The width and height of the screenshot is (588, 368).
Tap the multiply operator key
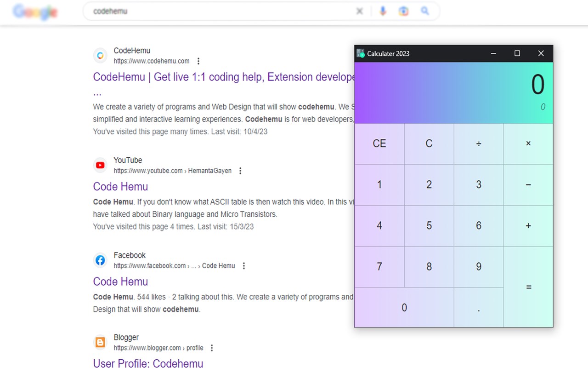(x=528, y=144)
